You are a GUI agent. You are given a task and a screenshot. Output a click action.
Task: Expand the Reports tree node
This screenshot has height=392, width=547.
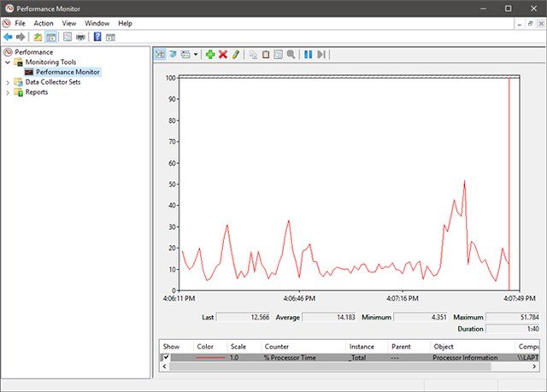8,92
